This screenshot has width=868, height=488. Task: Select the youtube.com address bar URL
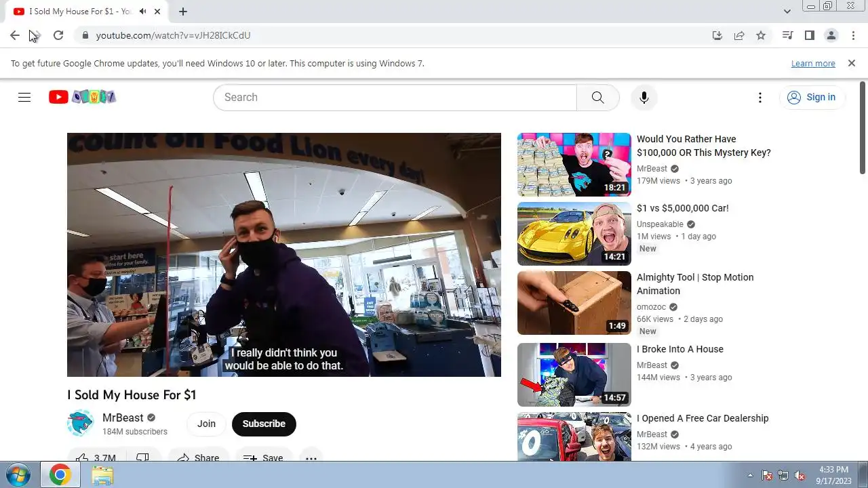coord(173,35)
